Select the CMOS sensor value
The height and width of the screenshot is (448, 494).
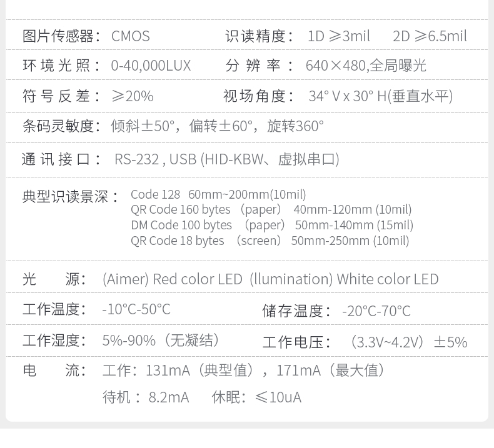click(x=131, y=36)
